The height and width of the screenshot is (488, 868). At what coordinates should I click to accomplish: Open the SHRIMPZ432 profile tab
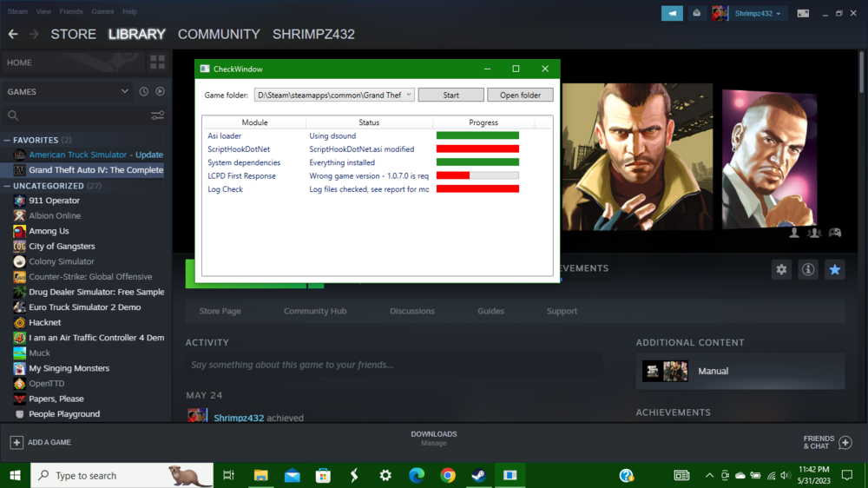point(313,35)
